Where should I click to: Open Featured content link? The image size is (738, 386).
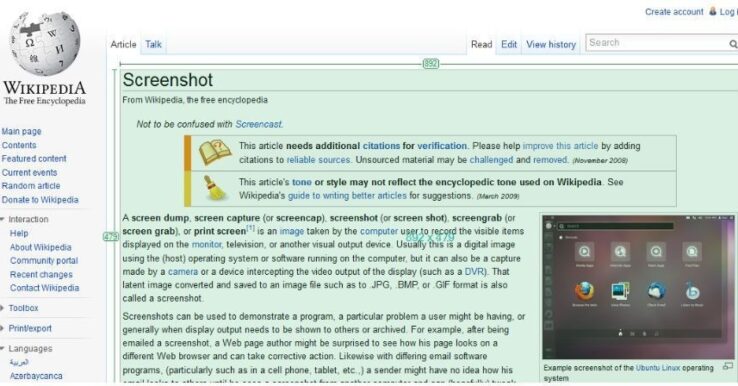point(34,159)
